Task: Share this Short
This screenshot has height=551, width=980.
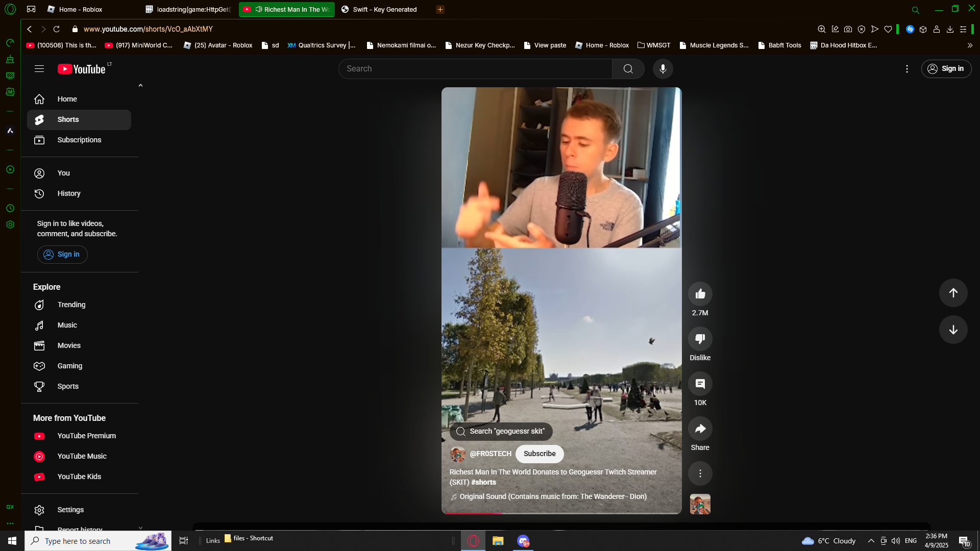Action: [x=700, y=429]
